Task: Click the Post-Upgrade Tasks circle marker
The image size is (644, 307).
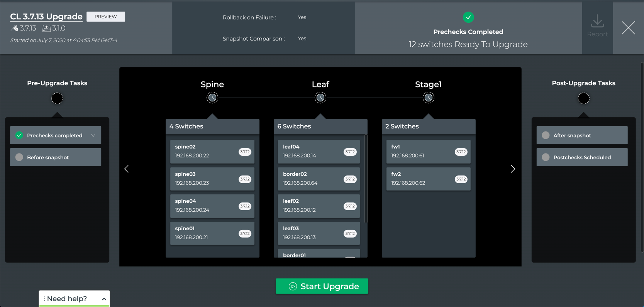Action: 583,99
